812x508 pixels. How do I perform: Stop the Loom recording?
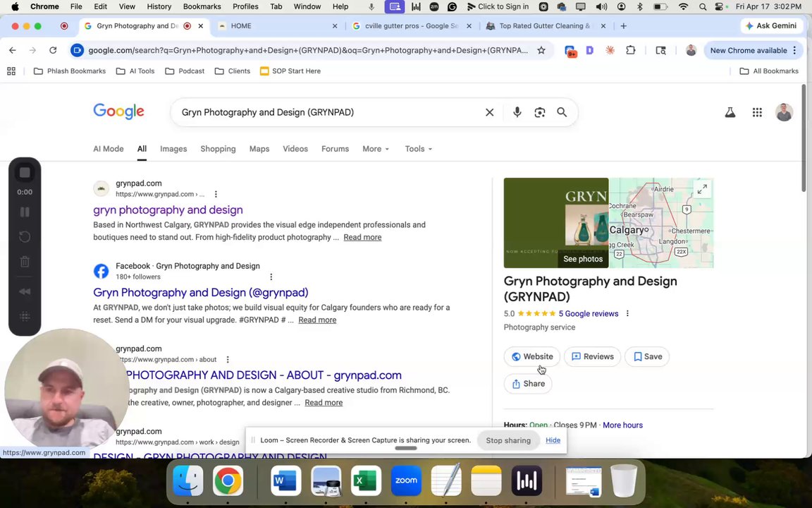[25, 173]
